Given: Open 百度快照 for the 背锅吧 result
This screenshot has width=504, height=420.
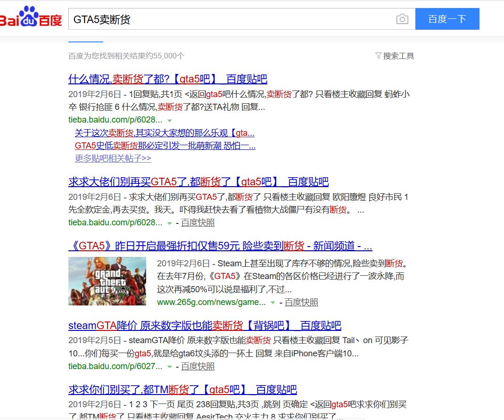Looking at the screenshot, I should click(198, 366).
